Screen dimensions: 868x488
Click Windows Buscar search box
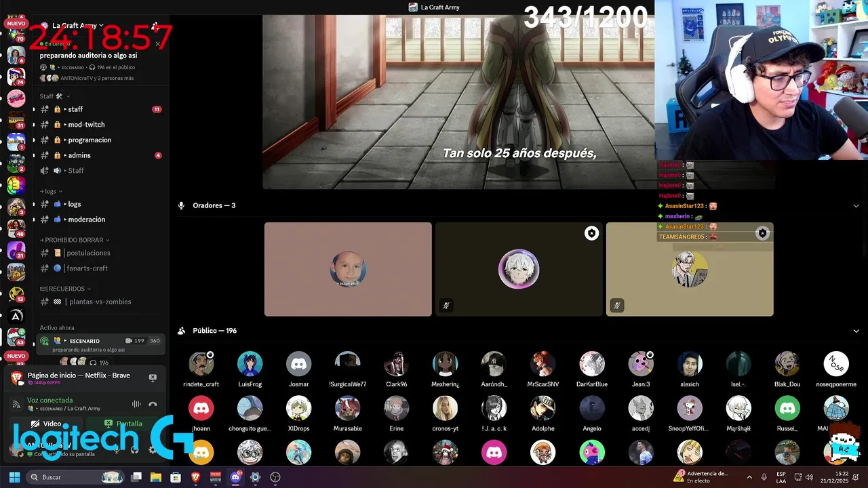coord(76,477)
